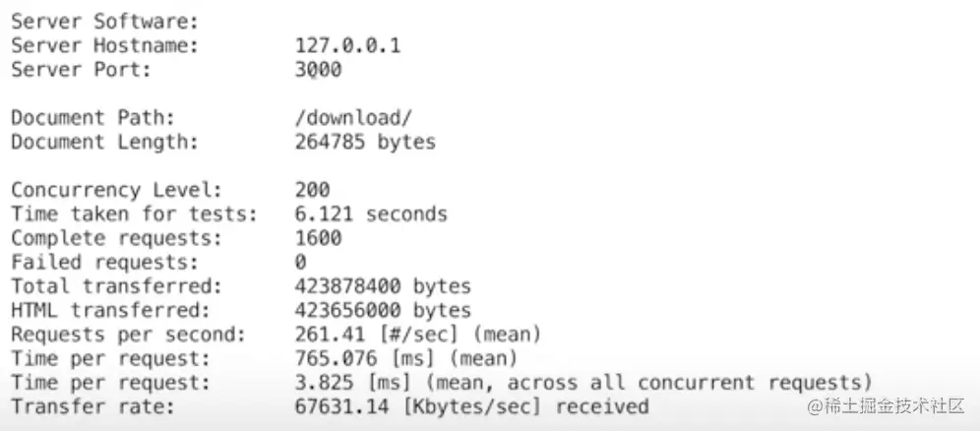Click the Concurrency Level value 200
Screen dimensions: 980x431
(x=313, y=190)
